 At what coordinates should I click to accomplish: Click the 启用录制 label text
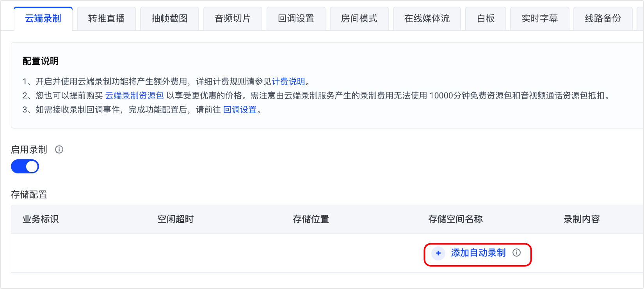(x=29, y=150)
